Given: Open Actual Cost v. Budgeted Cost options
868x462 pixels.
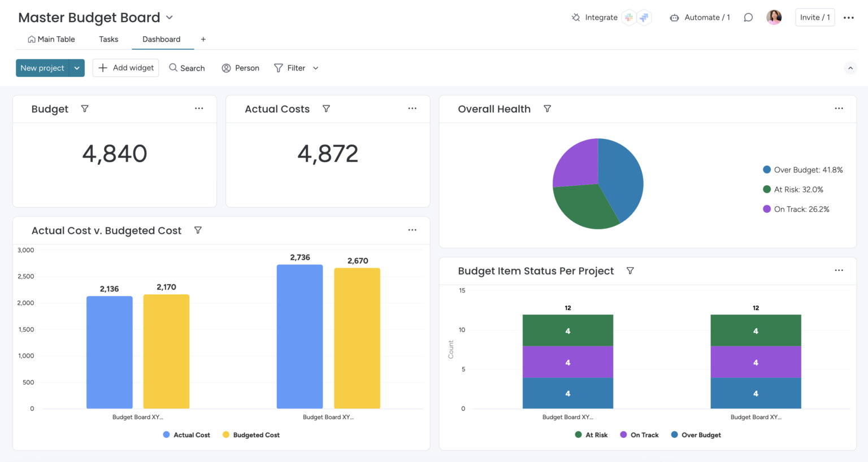Looking at the screenshot, I should 413,230.
